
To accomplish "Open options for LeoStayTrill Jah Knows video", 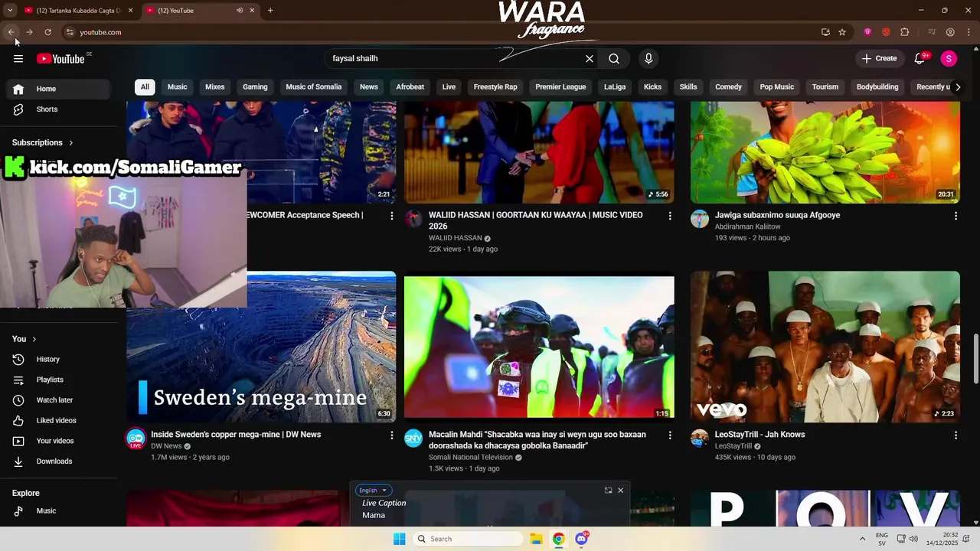I will pyautogui.click(x=955, y=435).
